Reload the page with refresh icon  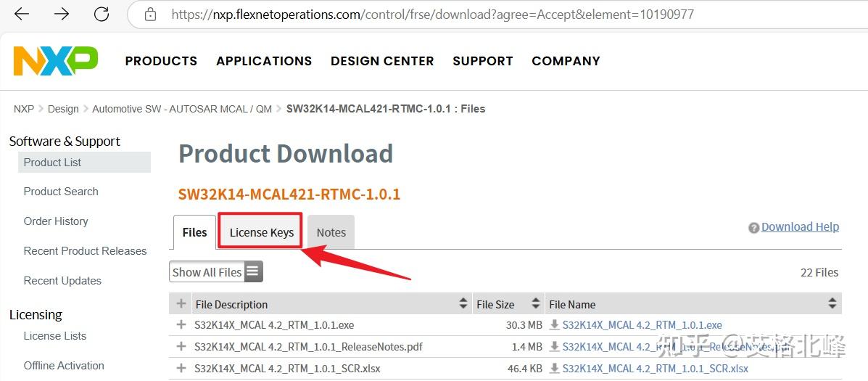[x=102, y=14]
